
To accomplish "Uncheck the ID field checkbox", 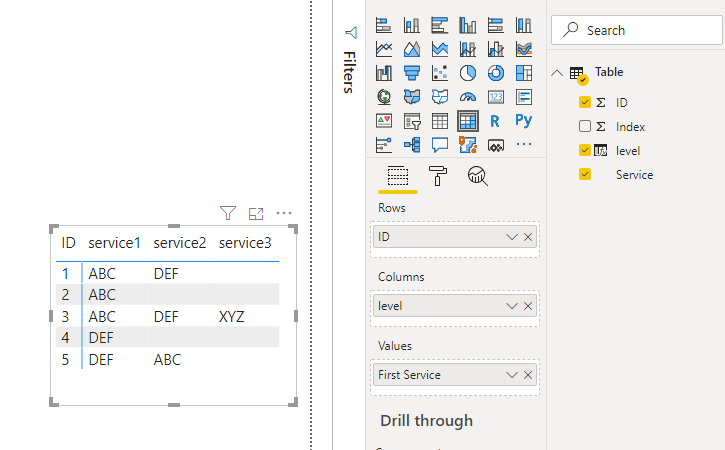I will [x=585, y=102].
